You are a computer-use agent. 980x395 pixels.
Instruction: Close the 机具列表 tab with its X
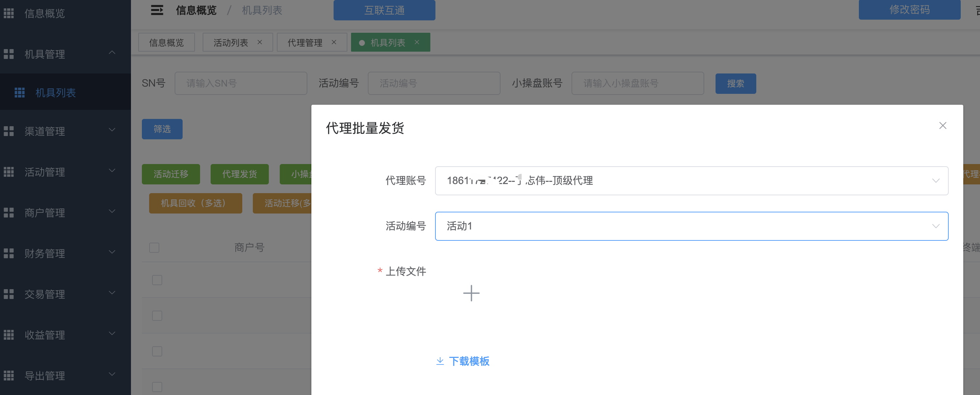417,42
